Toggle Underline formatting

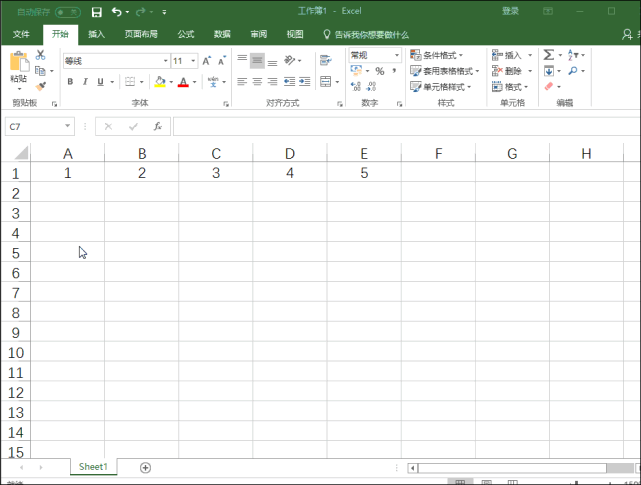click(x=100, y=82)
